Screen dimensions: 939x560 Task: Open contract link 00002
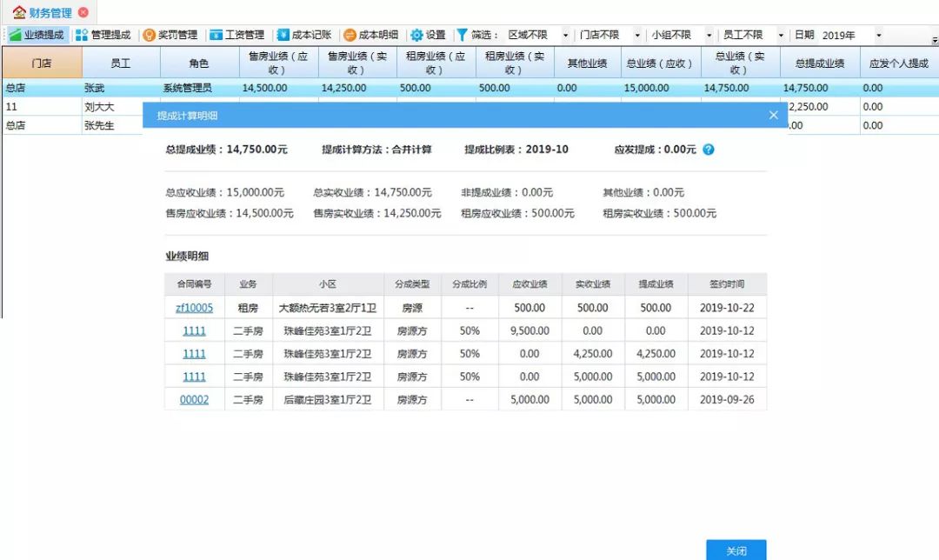[193, 399]
